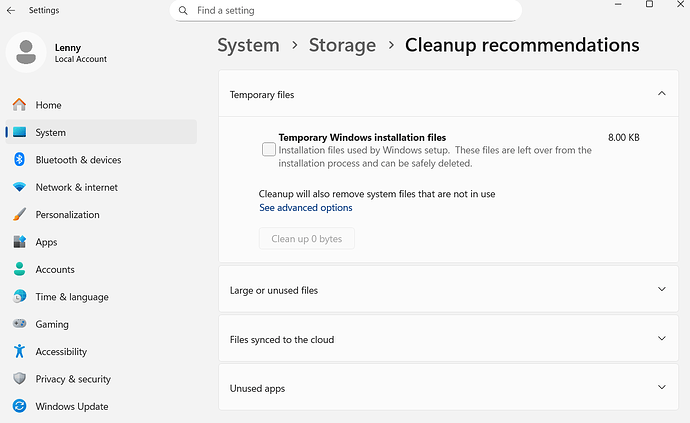Click the Home icon in sidebar
The image size is (690, 423).
[x=19, y=105]
